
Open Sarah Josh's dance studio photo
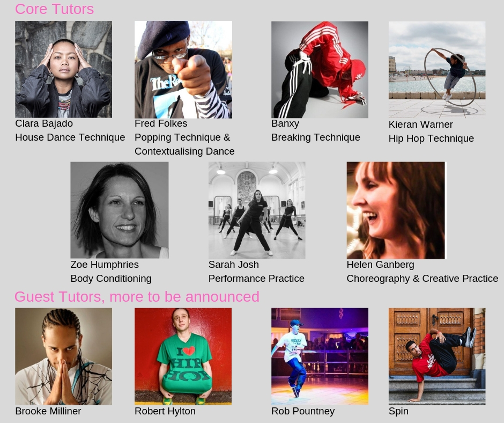257,210
